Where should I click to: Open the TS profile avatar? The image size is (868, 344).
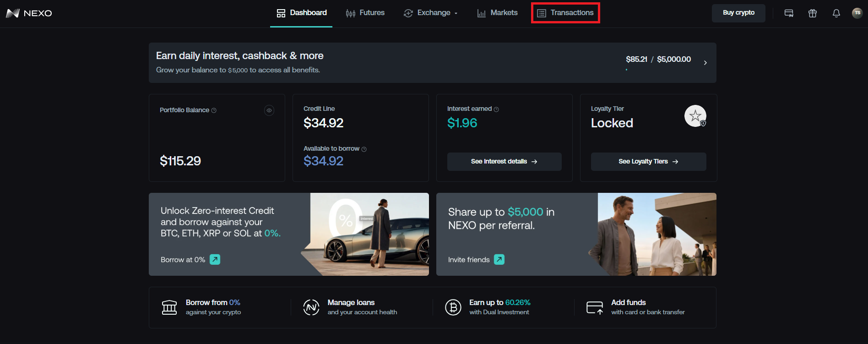(857, 13)
